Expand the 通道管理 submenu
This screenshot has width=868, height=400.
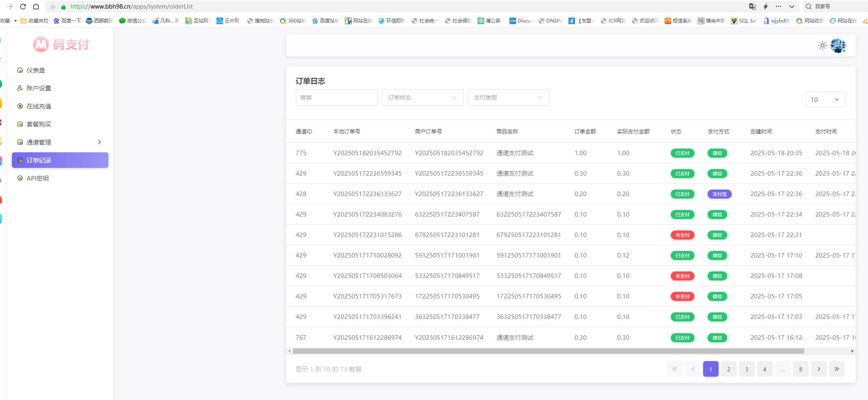coord(60,142)
